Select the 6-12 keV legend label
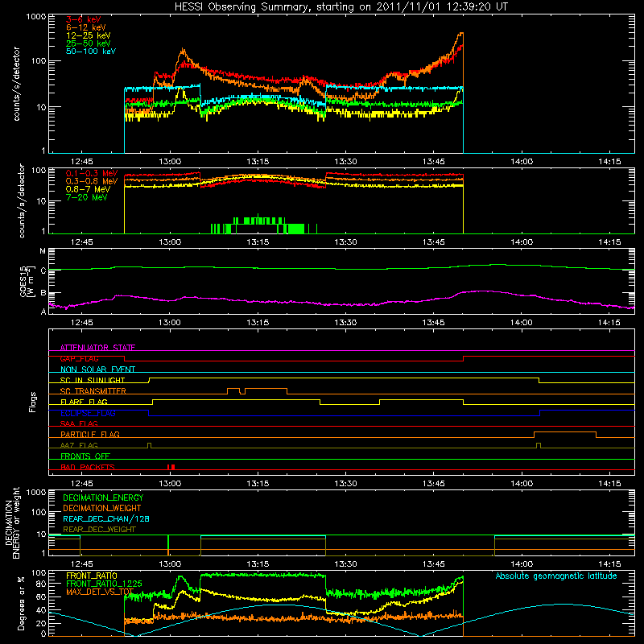This screenshot has width=644, height=644. coord(86,27)
